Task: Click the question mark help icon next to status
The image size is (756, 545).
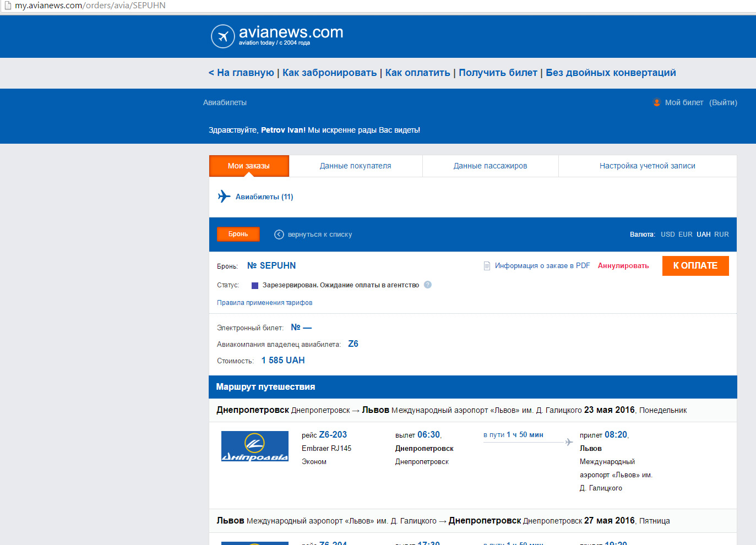Action: point(428,285)
